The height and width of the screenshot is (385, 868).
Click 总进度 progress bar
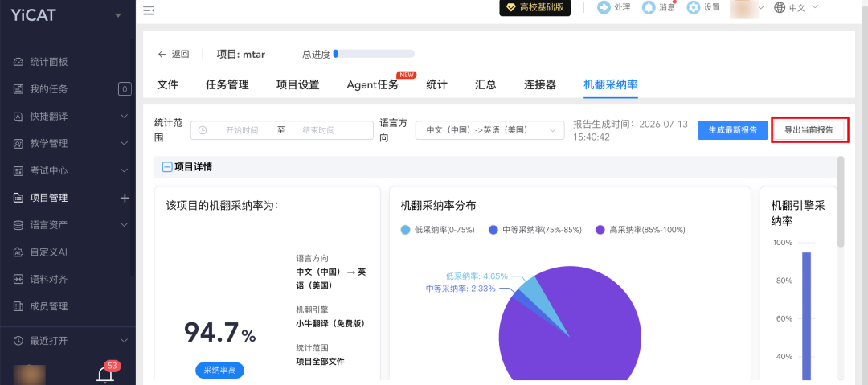(374, 54)
